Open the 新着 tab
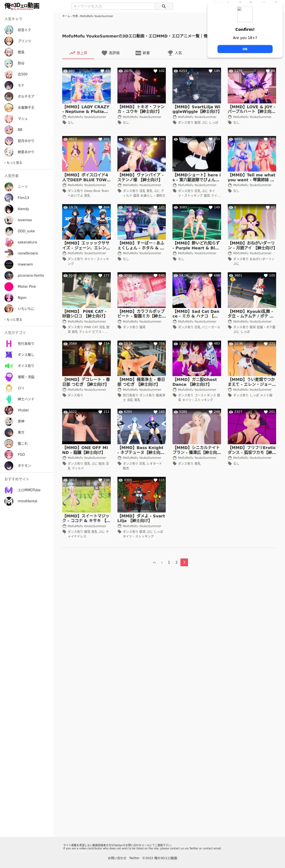 tap(143, 53)
